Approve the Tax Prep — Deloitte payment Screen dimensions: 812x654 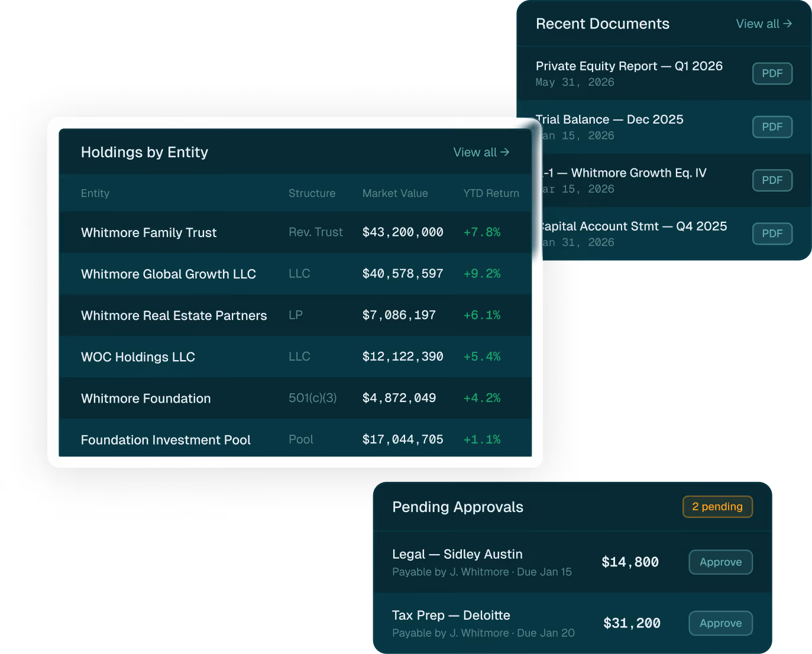click(720, 623)
